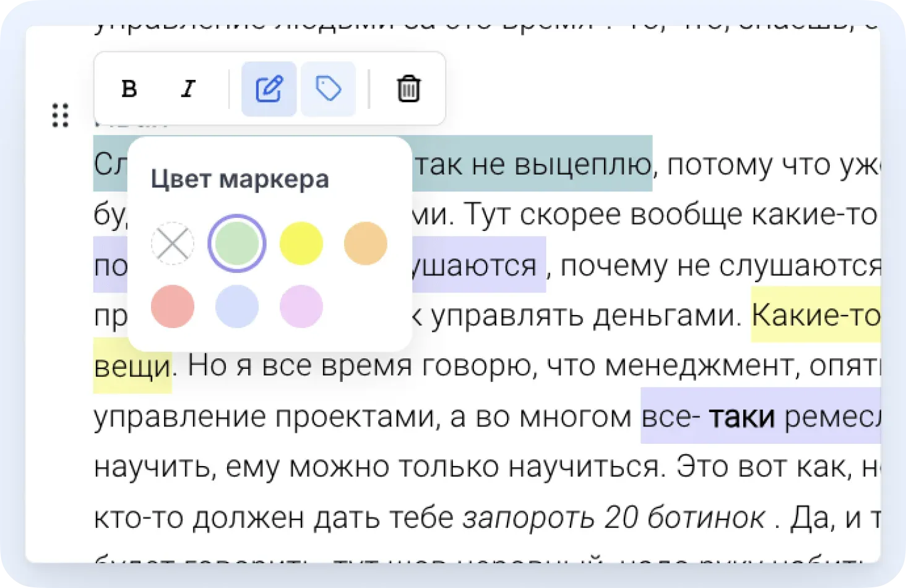Click the bold word "таки"
The image size is (906, 588).
pyautogui.click(x=742, y=417)
